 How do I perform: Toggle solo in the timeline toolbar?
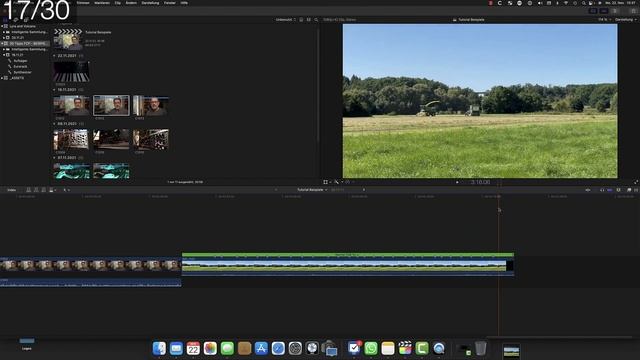tap(602, 190)
